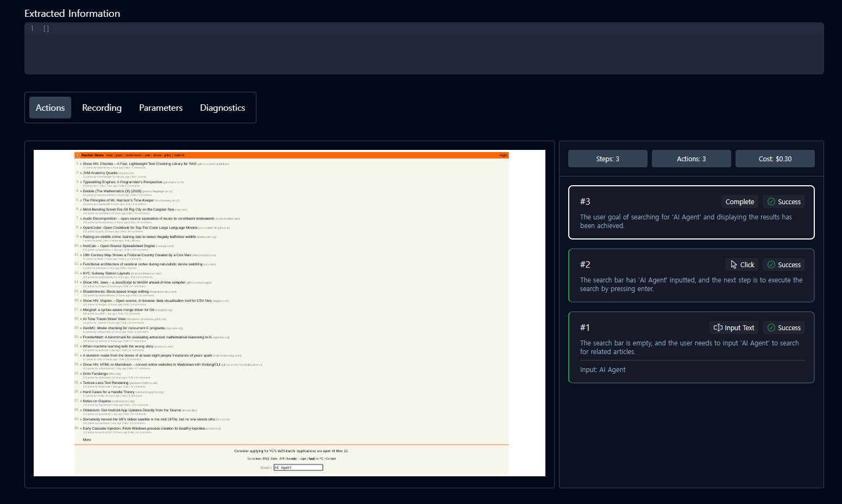
Task: Click the "AI Agent" search field in the screenshot
Action: pyautogui.click(x=298, y=467)
